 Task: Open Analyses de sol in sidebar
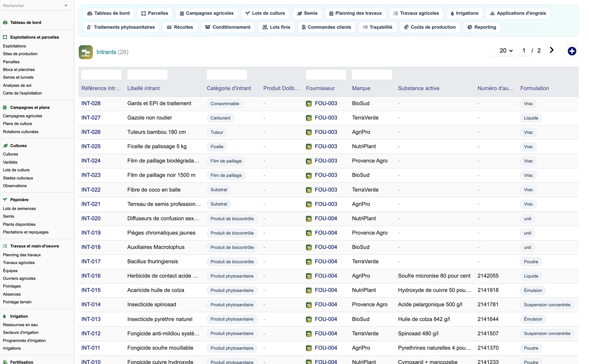[x=17, y=85]
